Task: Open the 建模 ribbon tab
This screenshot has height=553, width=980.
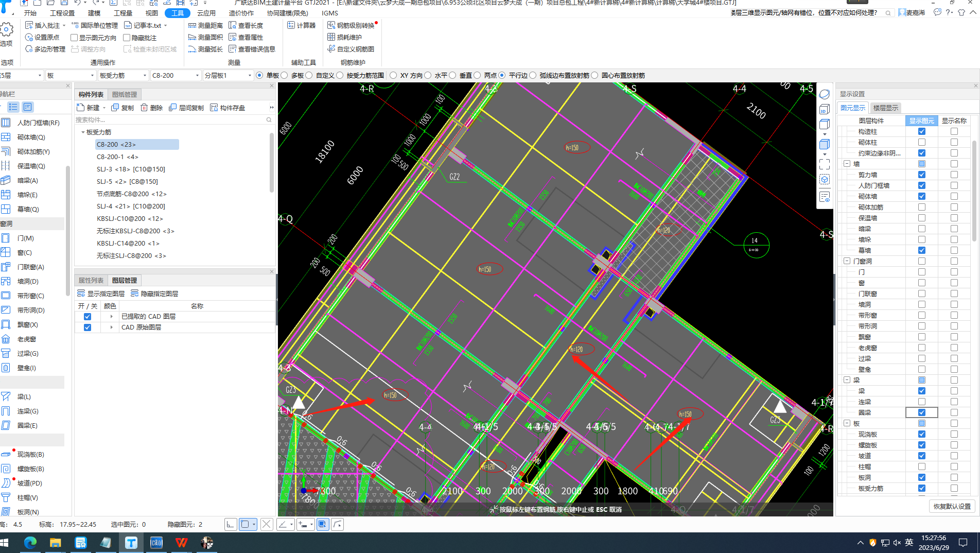Action: click(94, 13)
